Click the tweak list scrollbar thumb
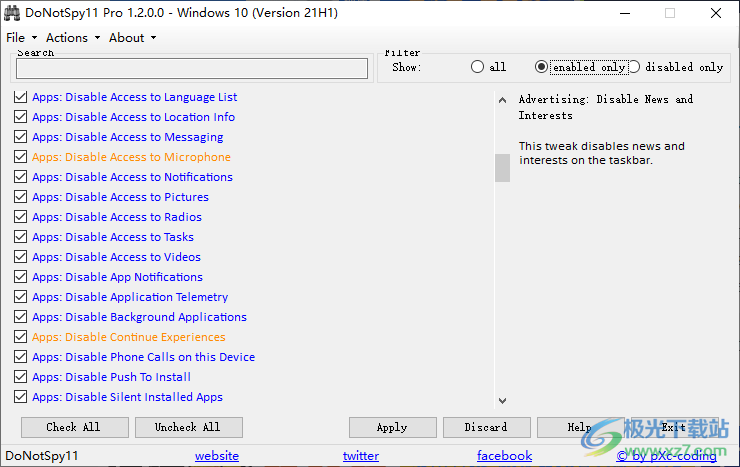 [503, 167]
